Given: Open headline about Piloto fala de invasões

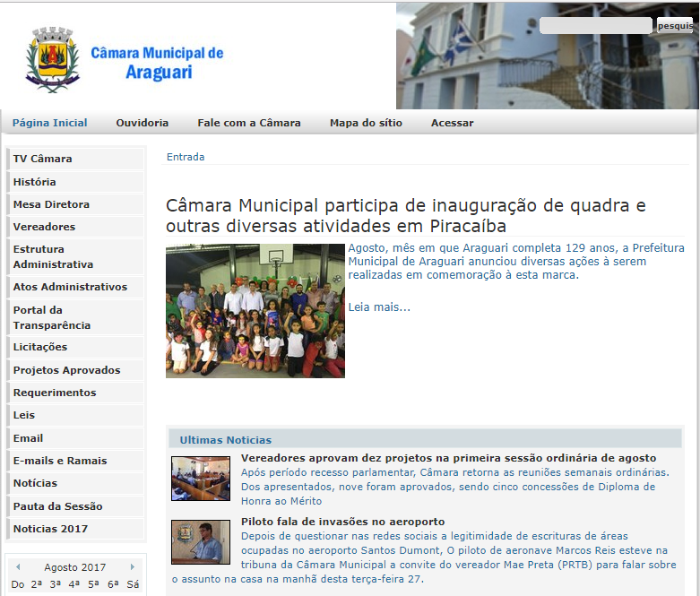Looking at the screenshot, I should 342,522.
